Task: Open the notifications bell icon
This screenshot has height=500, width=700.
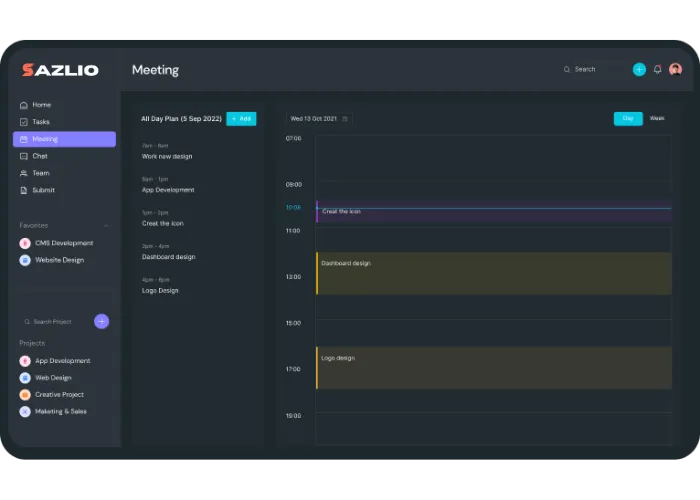Action: (x=657, y=69)
